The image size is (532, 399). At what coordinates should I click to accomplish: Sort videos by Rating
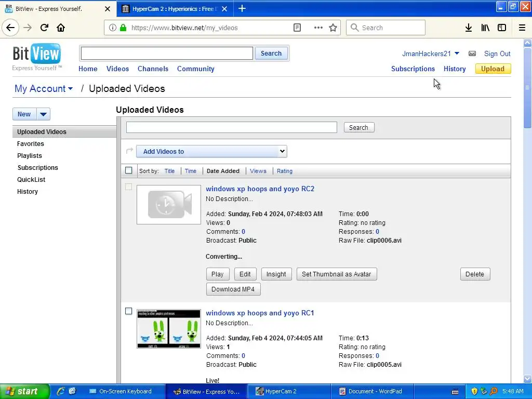[x=285, y=171]
